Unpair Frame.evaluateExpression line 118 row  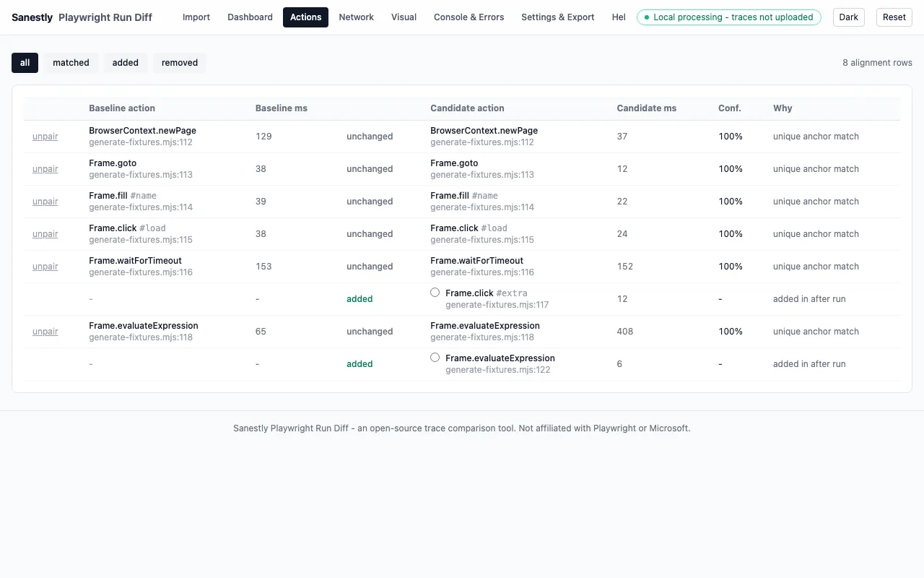click(45, 332)
